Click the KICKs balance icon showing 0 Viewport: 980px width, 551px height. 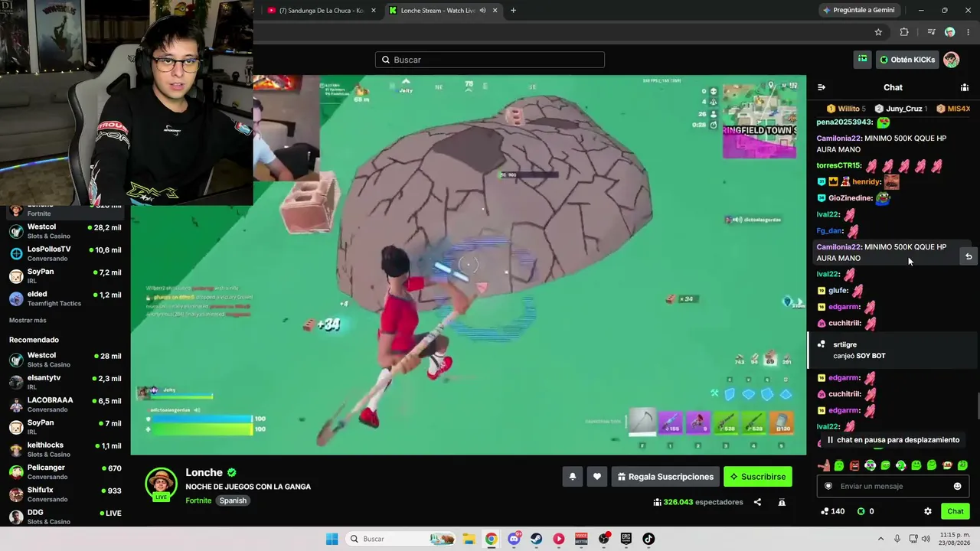coord(861,511)
